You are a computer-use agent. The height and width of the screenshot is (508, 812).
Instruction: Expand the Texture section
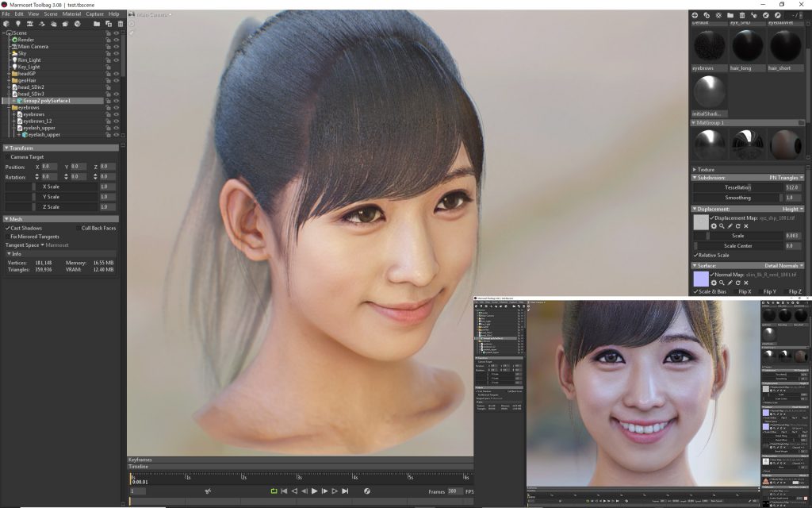(695, 170)
